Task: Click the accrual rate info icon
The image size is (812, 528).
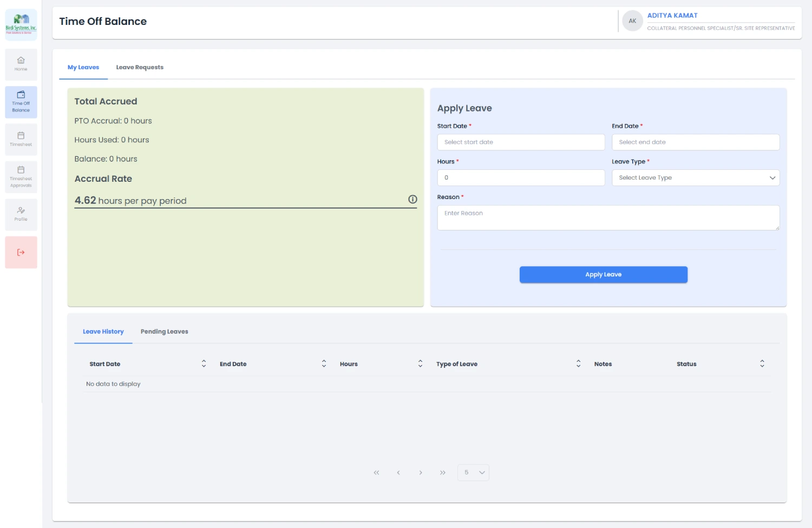Action: pyautogui.click(x=412, y=200)
